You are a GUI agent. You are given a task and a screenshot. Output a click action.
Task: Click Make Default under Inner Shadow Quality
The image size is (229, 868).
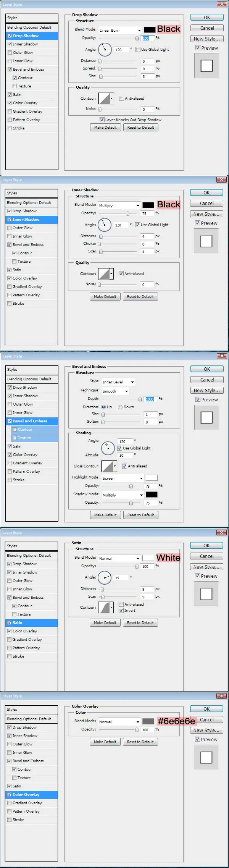(x=105, y=296)
